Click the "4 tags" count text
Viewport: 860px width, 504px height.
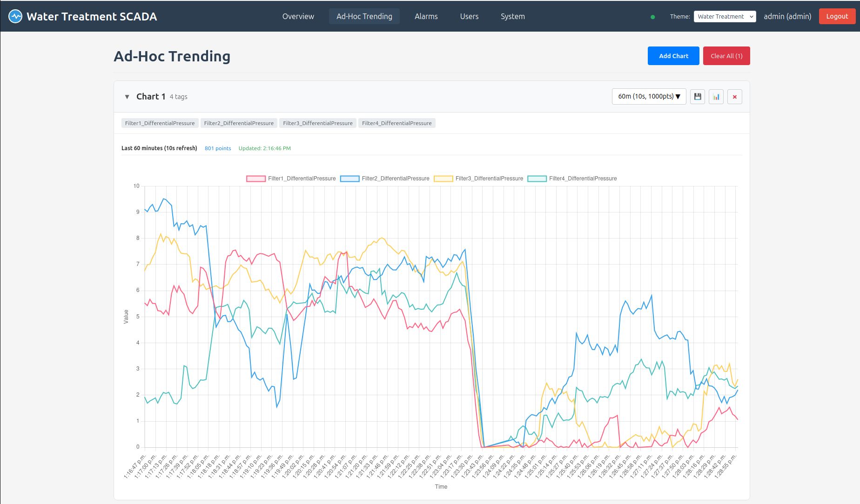[x=179, y=97]
